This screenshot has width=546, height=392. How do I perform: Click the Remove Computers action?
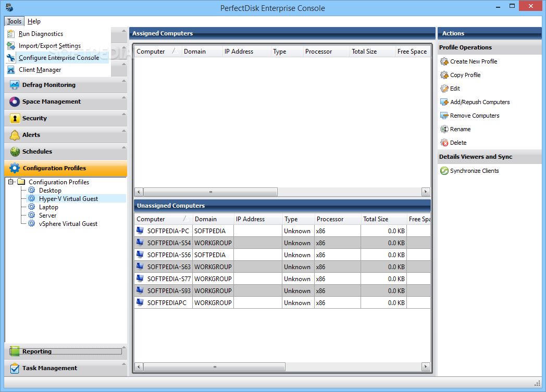[475, 116]
